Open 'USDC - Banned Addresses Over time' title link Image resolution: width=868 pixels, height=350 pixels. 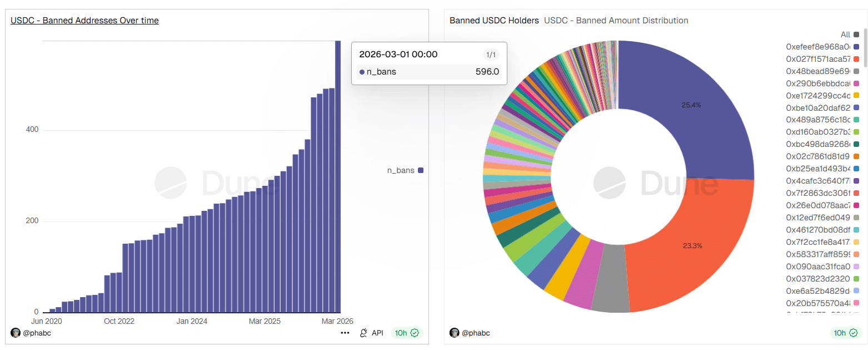click(x=84, y=21)
